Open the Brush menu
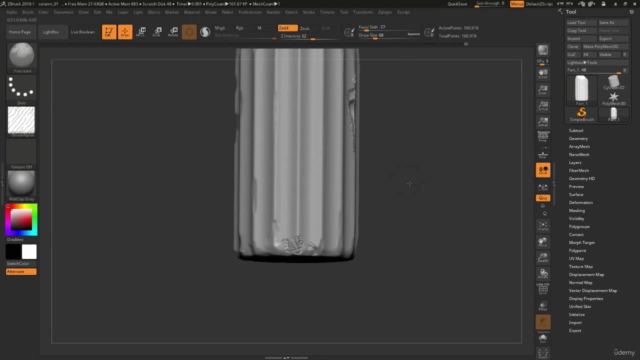The image size is (640, 360). 28,12
